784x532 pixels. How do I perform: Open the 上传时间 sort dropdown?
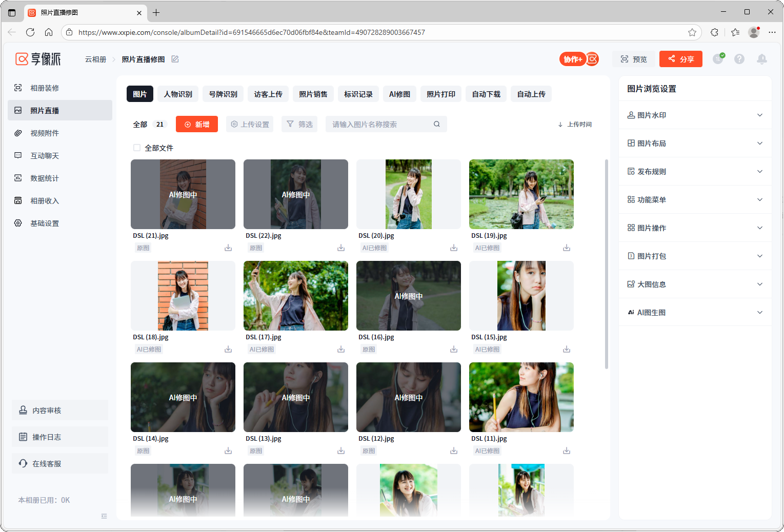(575, 125)
